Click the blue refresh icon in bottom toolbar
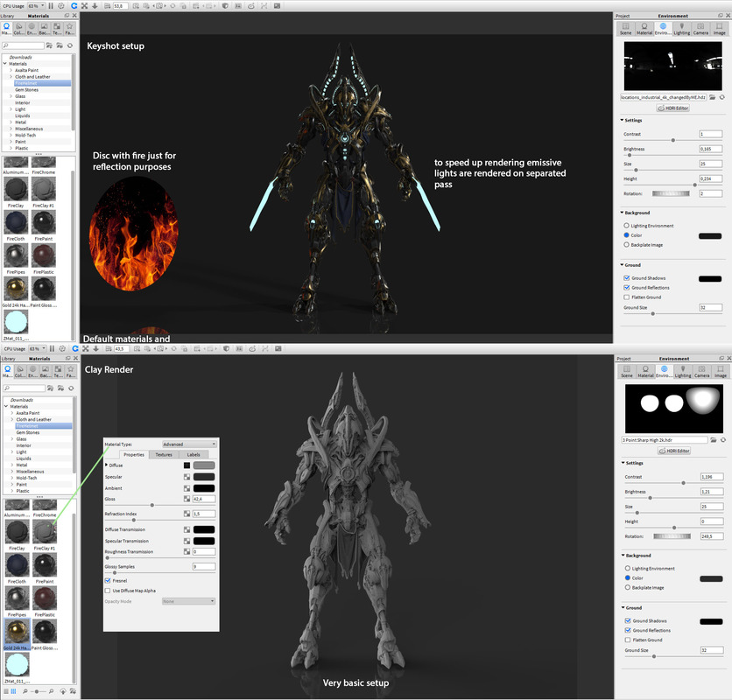Screen dimensions: 732x700 pyautogui.click(x=74, y=348)
